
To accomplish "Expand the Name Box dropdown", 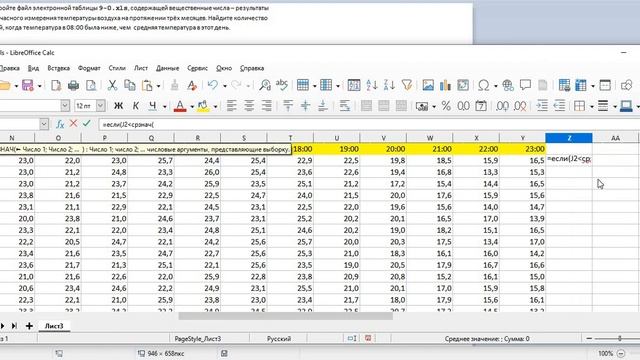I will coord(44,124).
